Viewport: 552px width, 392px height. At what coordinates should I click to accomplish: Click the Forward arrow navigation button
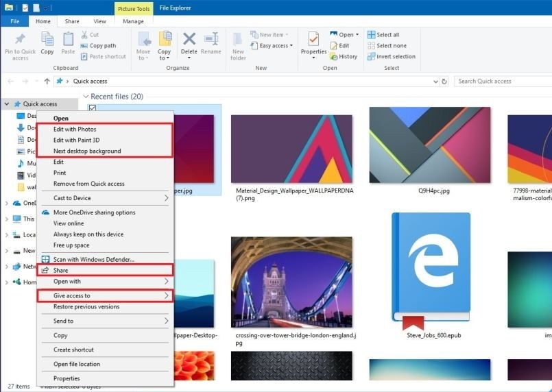[x=25, y=82]
